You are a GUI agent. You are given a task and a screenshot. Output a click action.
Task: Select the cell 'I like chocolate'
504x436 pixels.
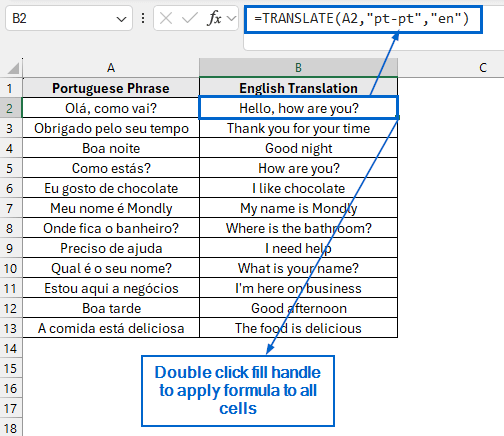tap(298, 188)
